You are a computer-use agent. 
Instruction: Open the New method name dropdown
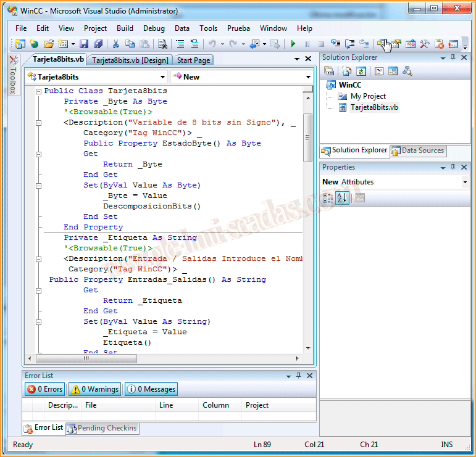point(308,77)
